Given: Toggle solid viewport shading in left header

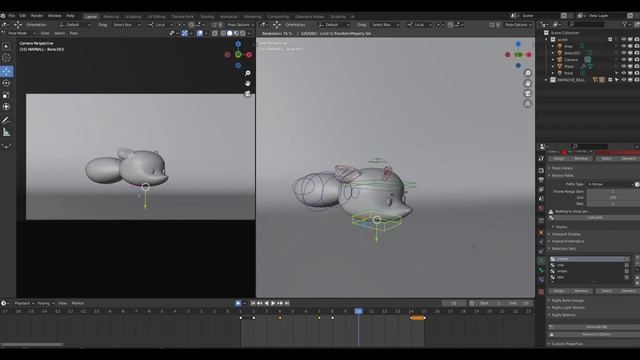Looking at the screenshot, I should tap(230, 33).
